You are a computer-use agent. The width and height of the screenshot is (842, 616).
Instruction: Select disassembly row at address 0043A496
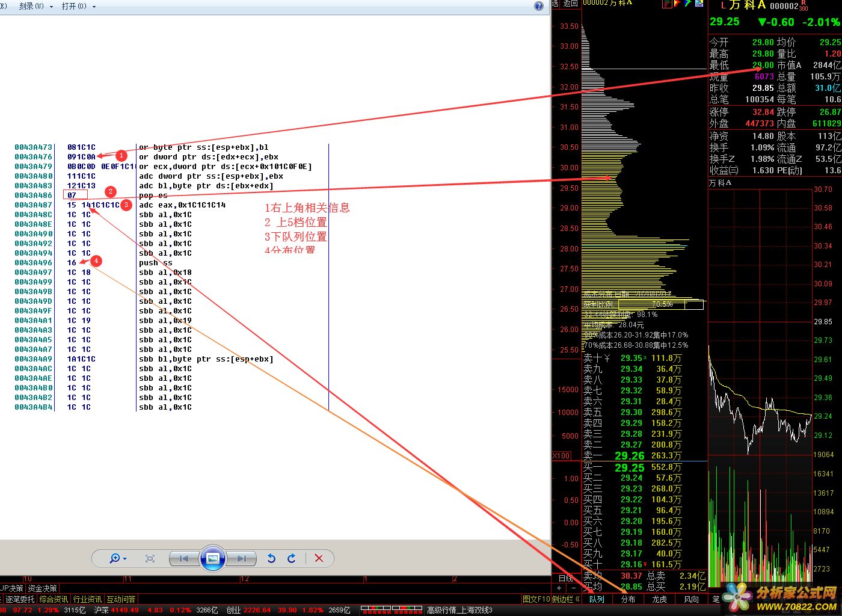171,262
